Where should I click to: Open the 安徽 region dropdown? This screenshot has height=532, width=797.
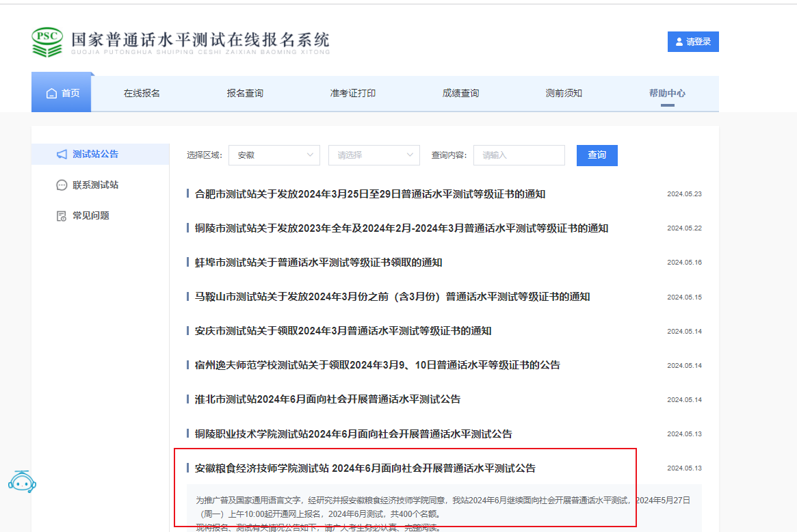(x=274, y=155)
